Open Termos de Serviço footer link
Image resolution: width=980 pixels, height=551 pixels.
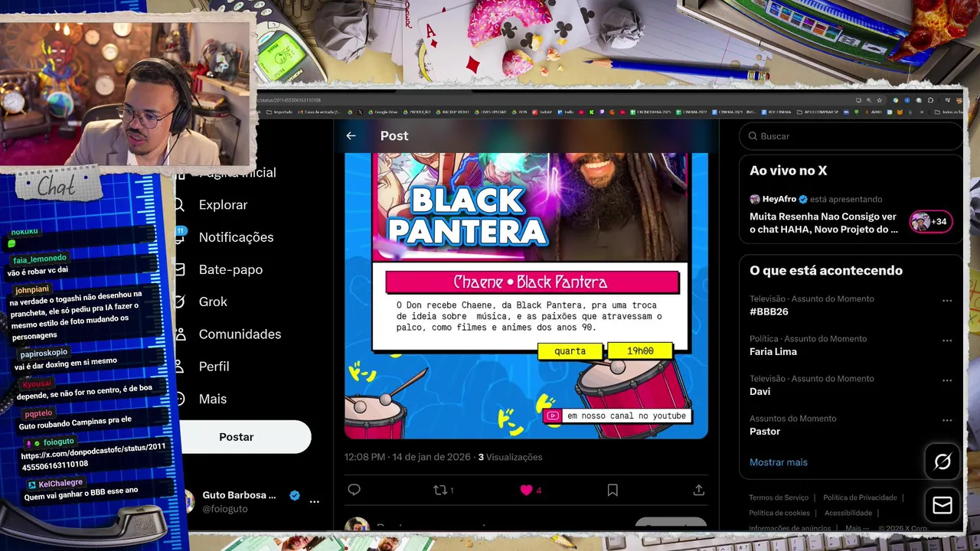coord(779,497)
